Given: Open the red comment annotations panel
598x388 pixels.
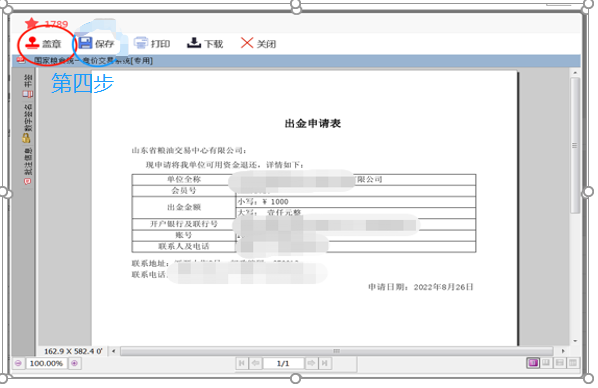Looking at the screenshot, I should tap(27, 182).
